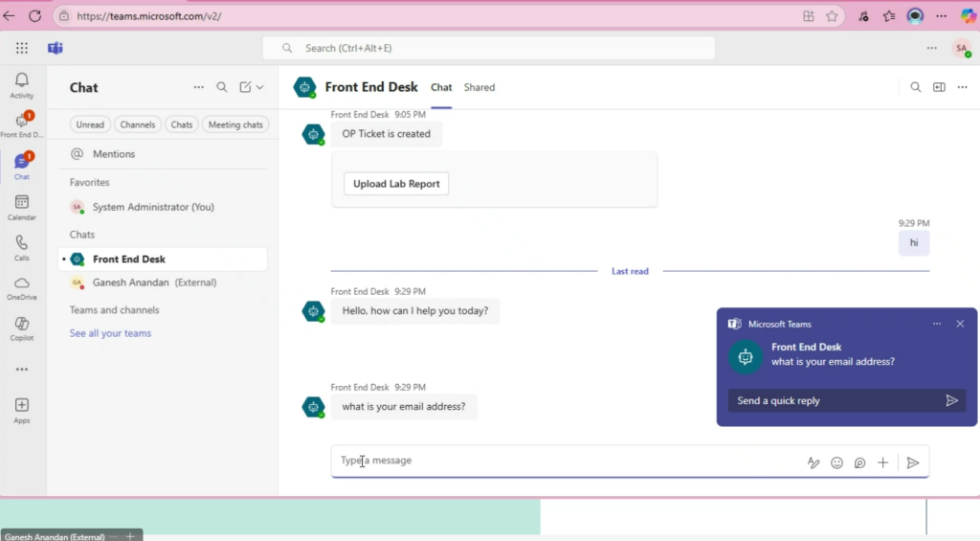Image resolution: width=980 pixels, height=541 pixels.
Task: Open the Calls app
Action: (x=22, y=248)
